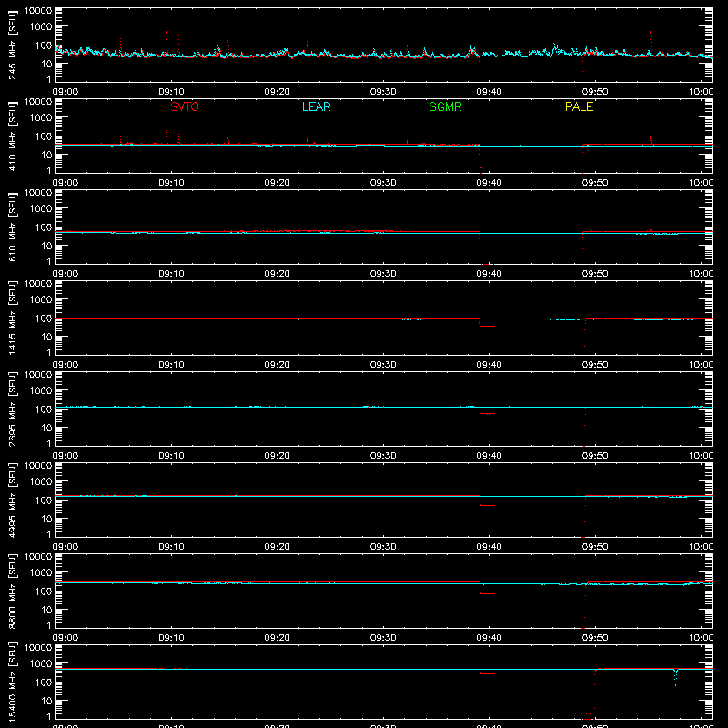
Task: Click the 1000 tick label on the 8800 MHz axis
Action: (x=41, y=572)
